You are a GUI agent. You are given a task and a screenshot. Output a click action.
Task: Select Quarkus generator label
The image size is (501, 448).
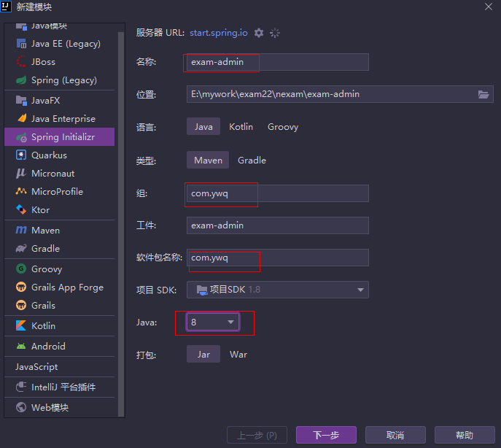point(49,155)
